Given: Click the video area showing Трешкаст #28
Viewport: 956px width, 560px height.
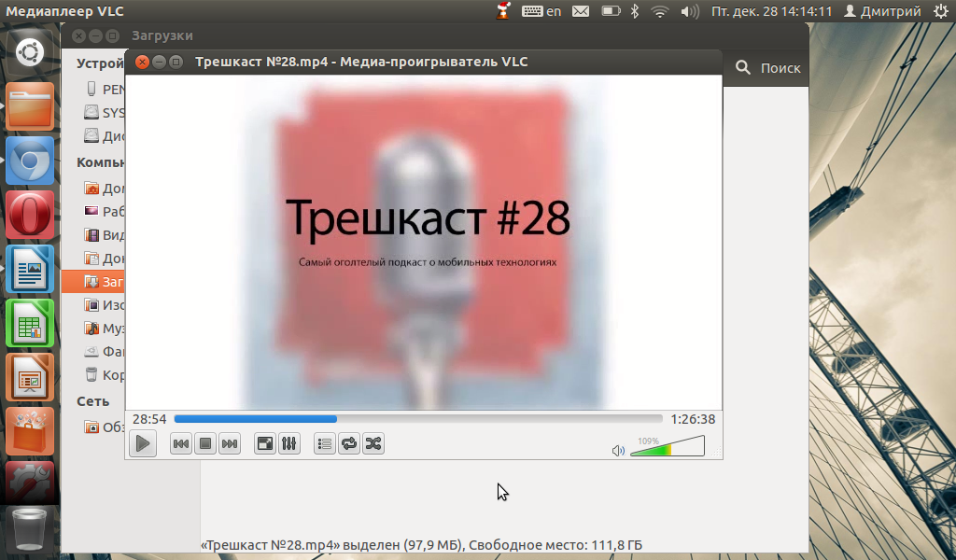Looking at the screenshot, I should coord(424,242).
